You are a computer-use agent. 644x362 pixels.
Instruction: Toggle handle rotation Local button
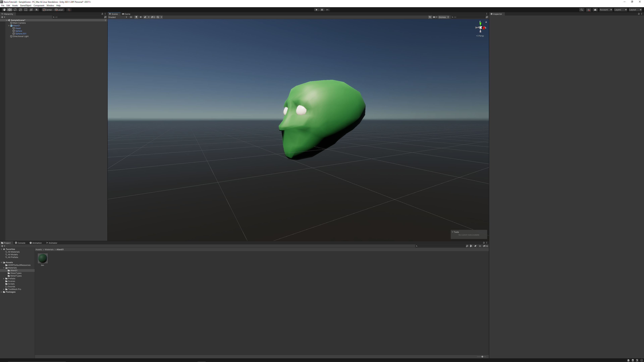click(x=59, y=10)
